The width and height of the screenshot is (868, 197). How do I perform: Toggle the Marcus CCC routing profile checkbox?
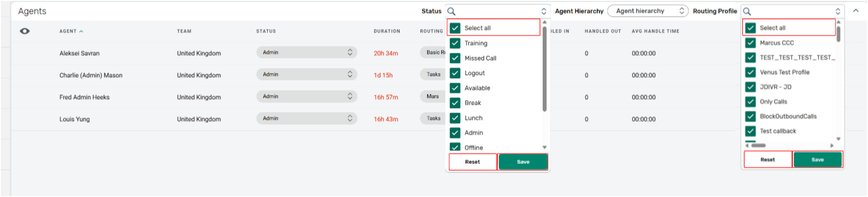pyautogui.click(x=751, y=43)
